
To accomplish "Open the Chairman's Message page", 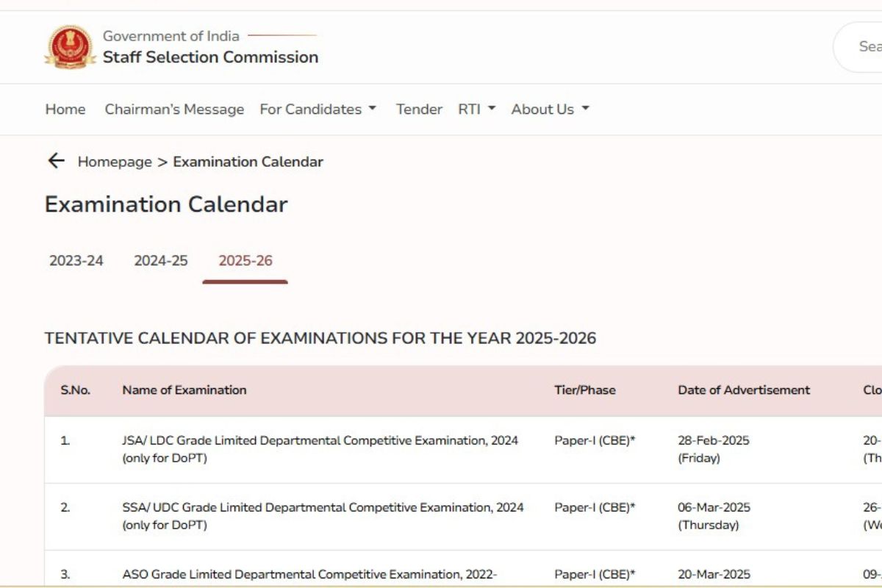I will coord(173,109).
